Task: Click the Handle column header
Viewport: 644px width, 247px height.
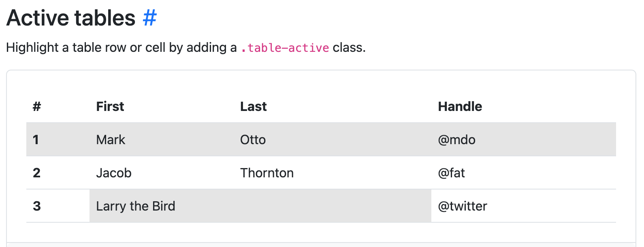Action: pos(460,106)
